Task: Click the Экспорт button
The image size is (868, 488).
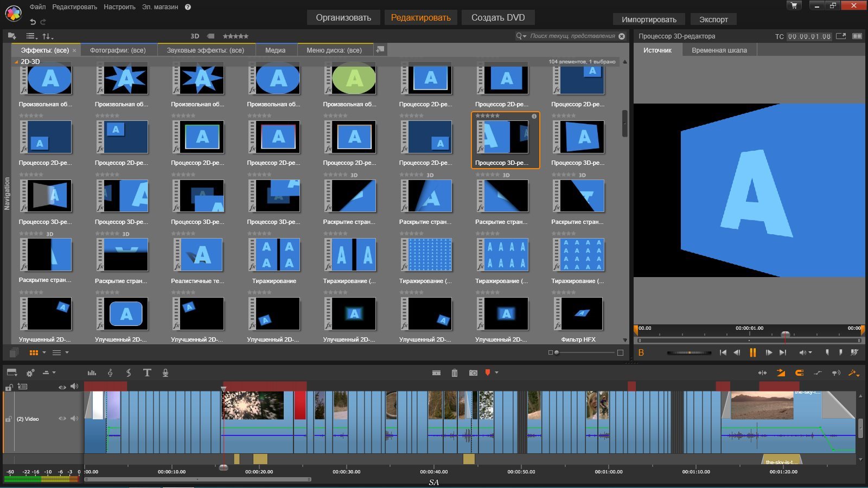Action: [713, 20]
